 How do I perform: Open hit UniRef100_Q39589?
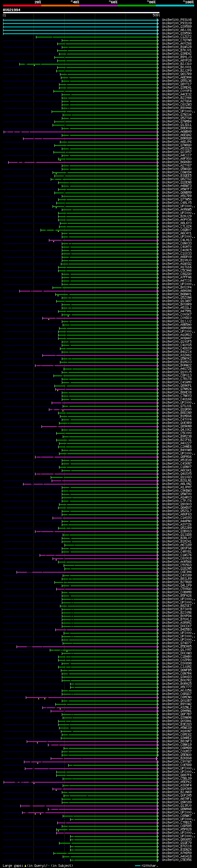(177, 26)
